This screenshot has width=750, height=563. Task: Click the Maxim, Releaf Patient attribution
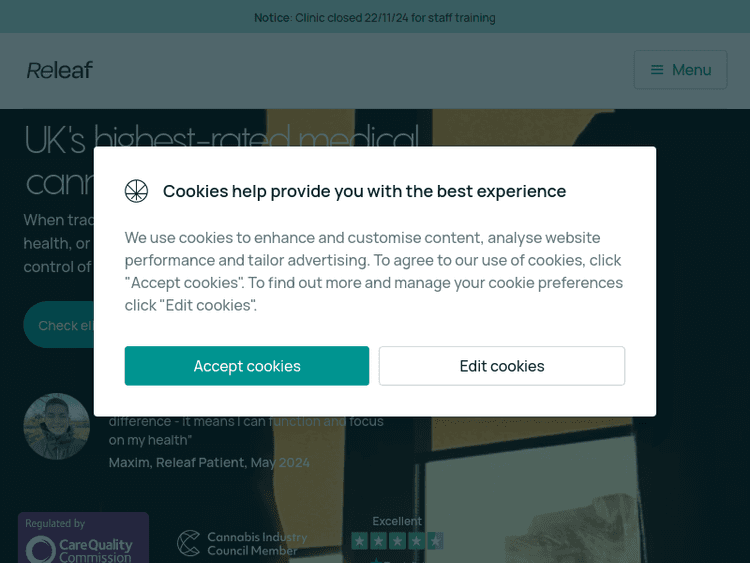tap(209, 462)
